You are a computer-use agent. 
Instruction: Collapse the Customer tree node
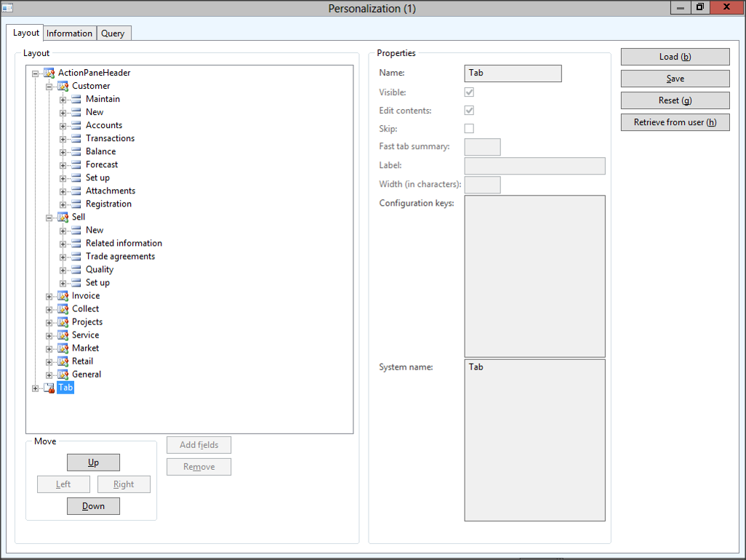point(49,86)
